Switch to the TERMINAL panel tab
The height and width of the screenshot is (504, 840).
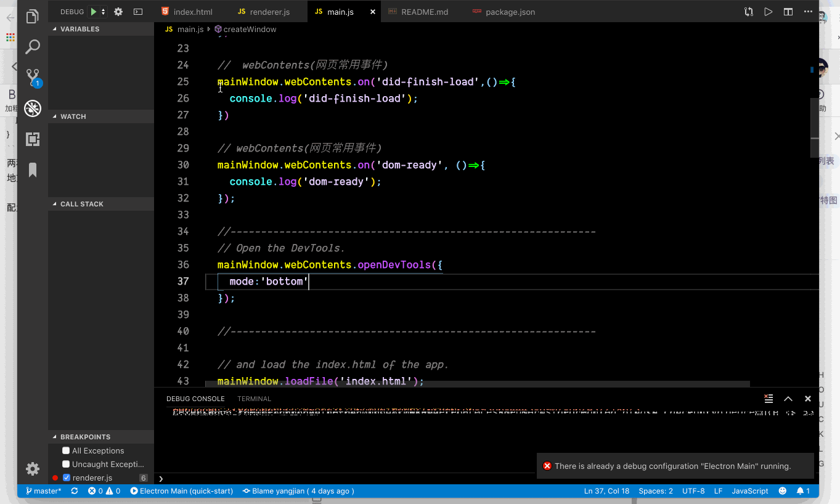tap(254, 399)
